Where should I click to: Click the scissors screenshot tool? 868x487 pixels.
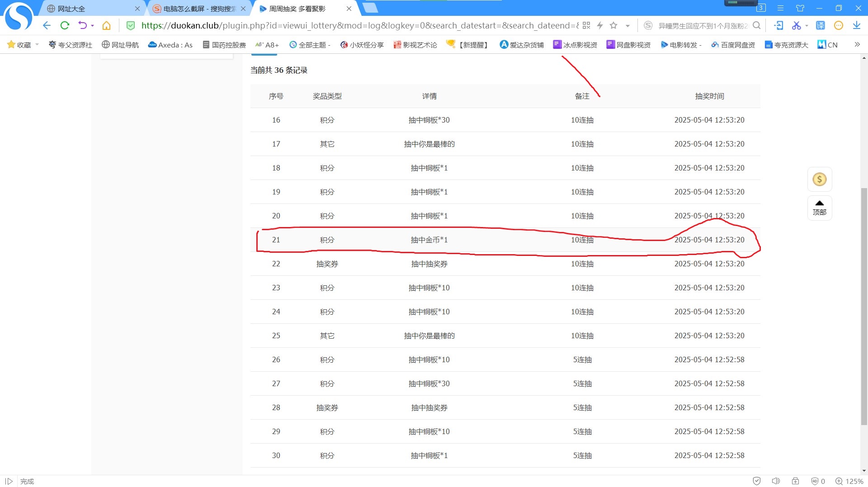[796, 26]
